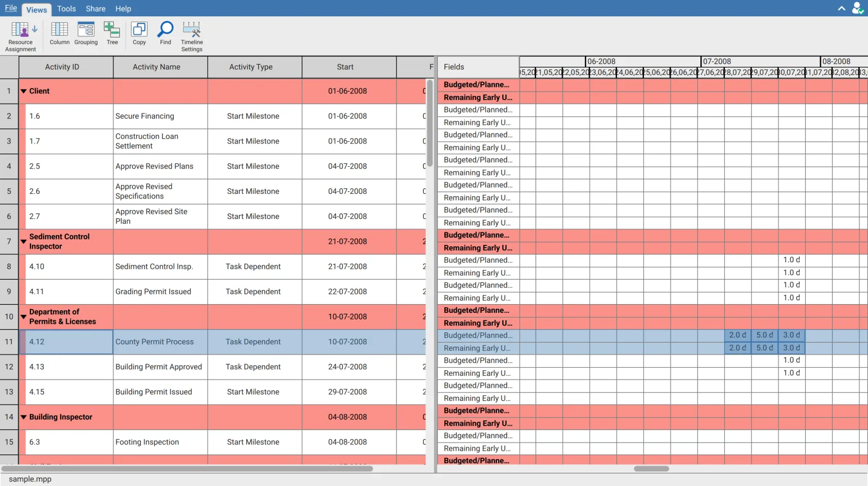Select row number 11 header
868x486 pixels.
click(x=9, y=342)
